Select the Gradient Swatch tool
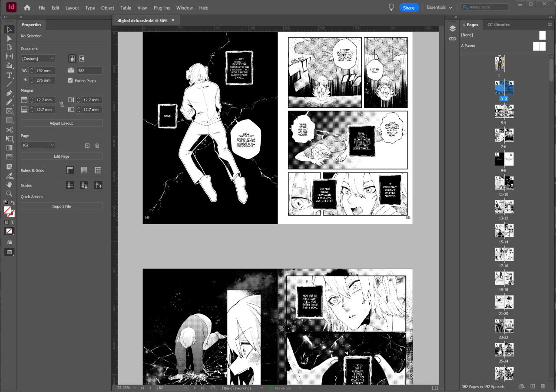This screenshot has width=556, height=392. [10, 148]
